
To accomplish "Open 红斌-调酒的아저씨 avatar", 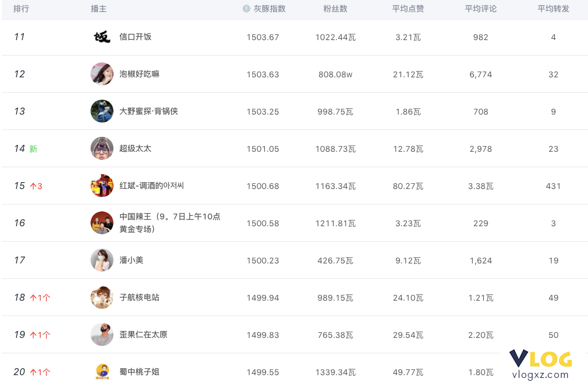I will tap(102, 186).
